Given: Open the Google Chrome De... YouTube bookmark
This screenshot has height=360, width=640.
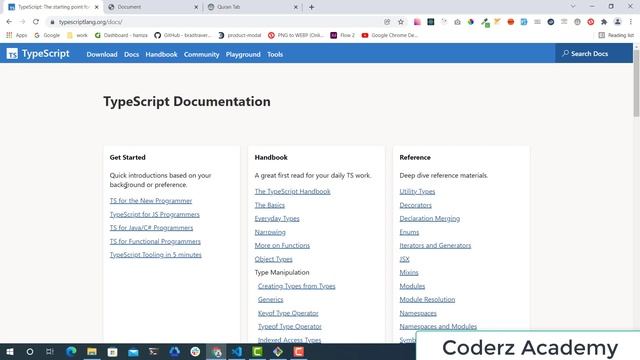Looking at the screenshot, I should tap(390, 36).
